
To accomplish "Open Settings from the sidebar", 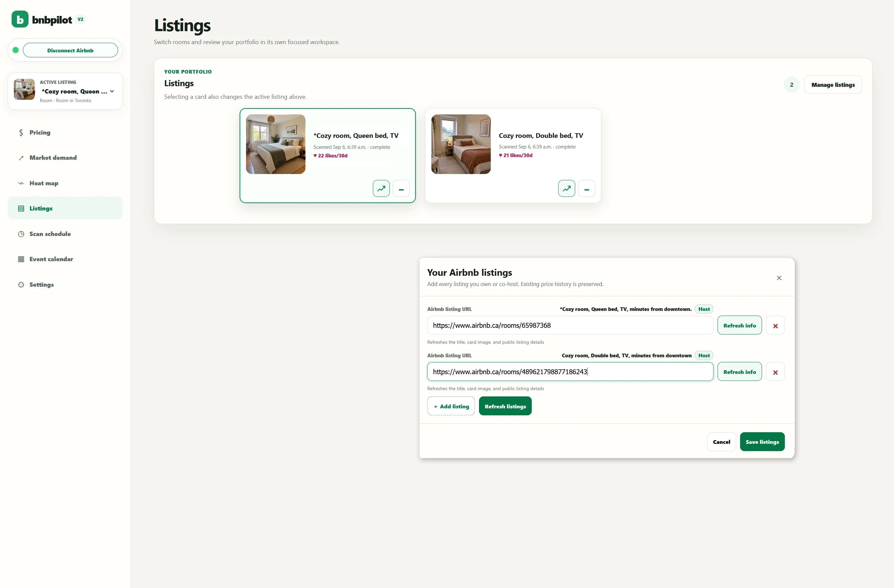I will click(x=65, y=284).
